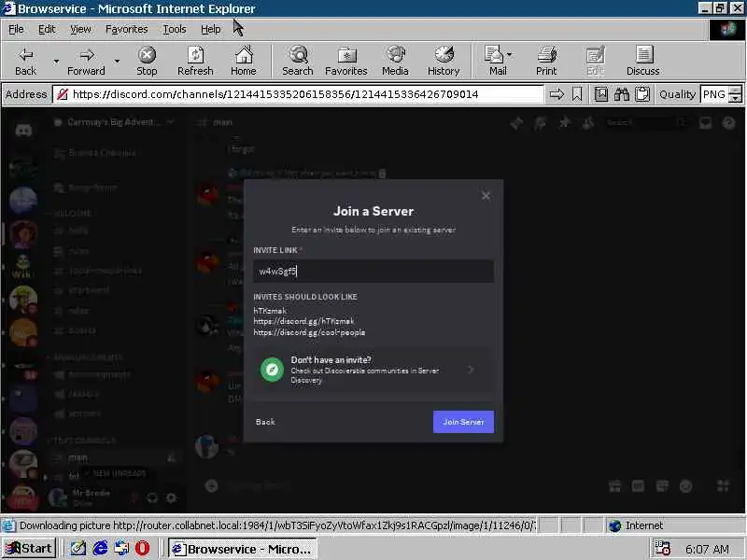
Task: Open the Forward history dropdown arrow
Action: 117,62
